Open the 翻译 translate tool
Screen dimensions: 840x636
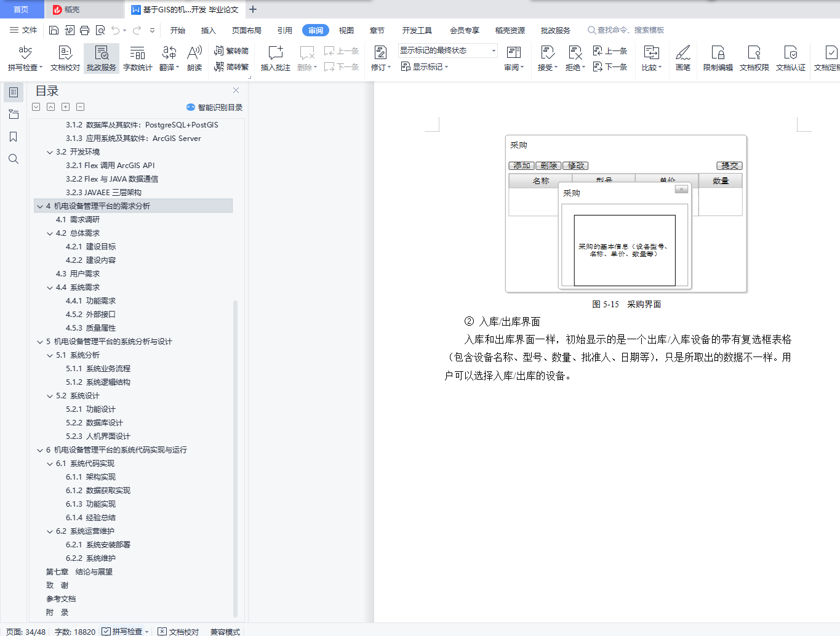tap(169, 58)
